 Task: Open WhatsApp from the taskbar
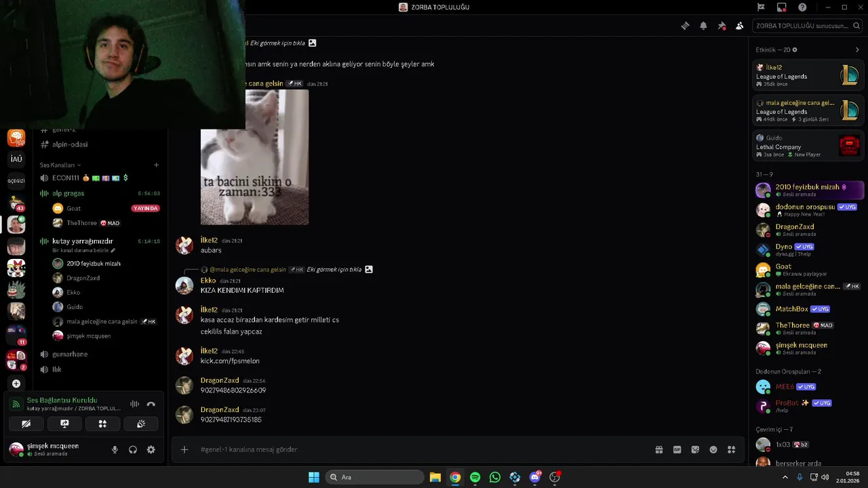(495, 477)
